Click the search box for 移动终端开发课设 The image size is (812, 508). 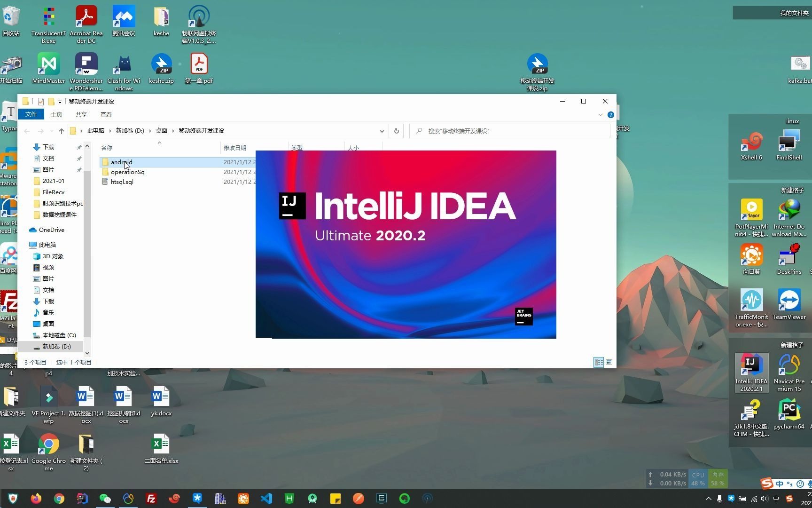pyautogui.click(x=510, y=131)
